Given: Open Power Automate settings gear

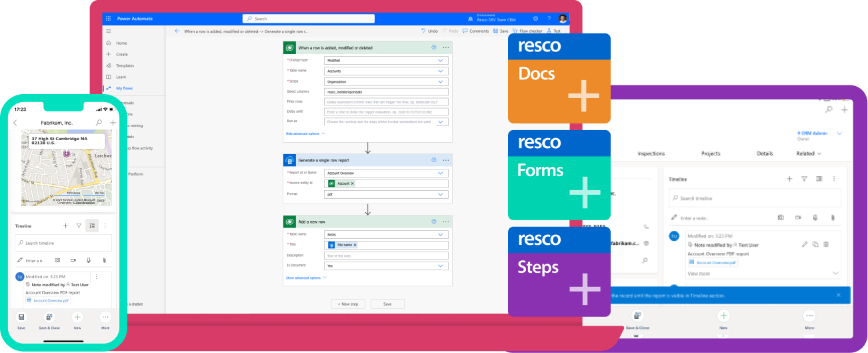Looking at the screenshot, I should 536,19.
